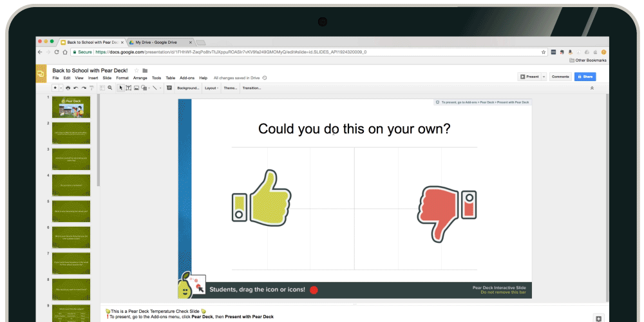Open the Line tool dropdown arrow
Image resolution: width=644 pixels, height=322 pixels.
pyautogui.click(x=160, y=88)
